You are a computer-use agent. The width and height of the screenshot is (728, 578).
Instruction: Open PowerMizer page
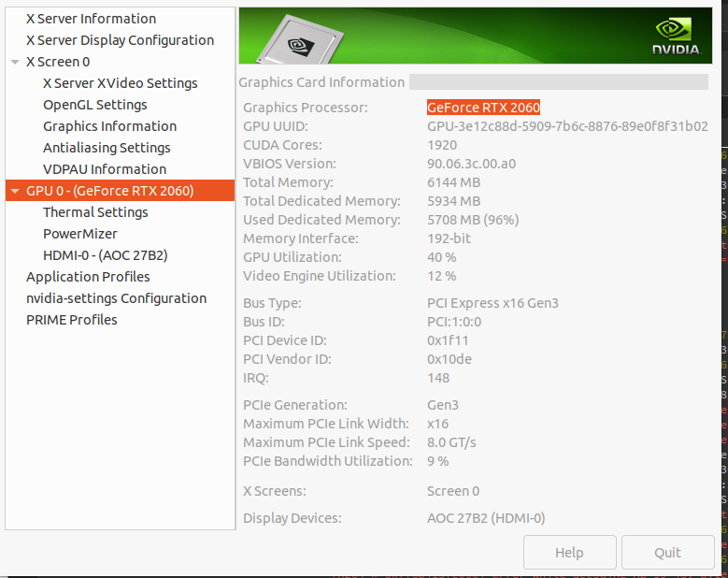click(x=80, y=234)
